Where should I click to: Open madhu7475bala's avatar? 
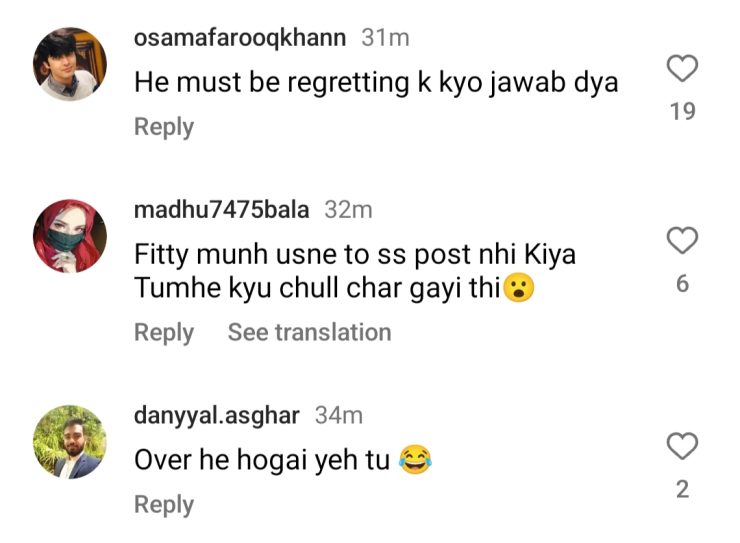pyautogui.click(x=70, y=236)
